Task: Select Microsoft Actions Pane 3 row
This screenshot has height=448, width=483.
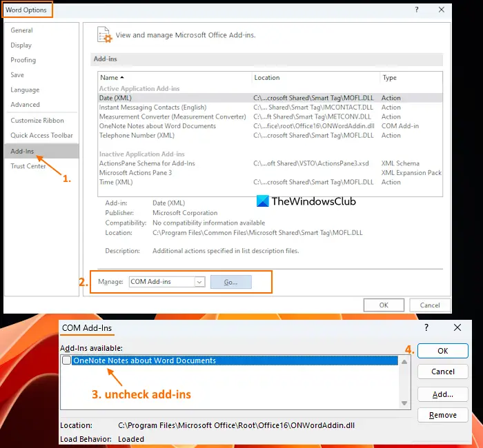Action: (x=270, y=172)
